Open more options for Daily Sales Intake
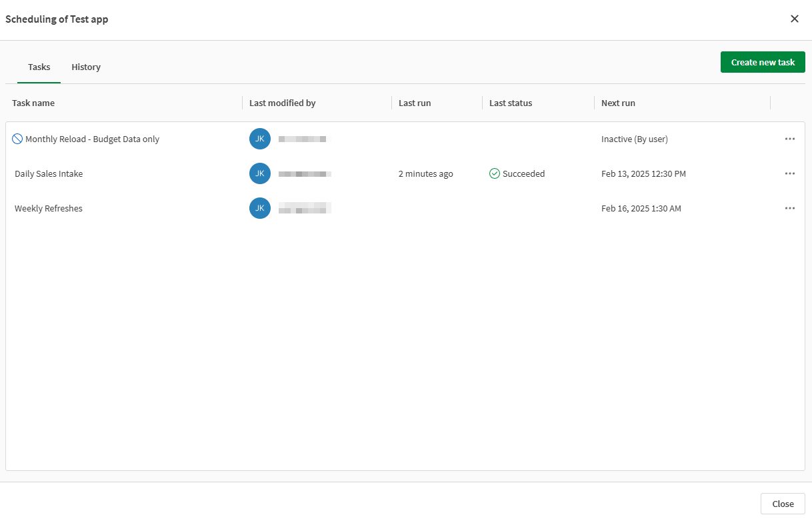Screen dimensions: 812x519 click(x=789, y=173)
